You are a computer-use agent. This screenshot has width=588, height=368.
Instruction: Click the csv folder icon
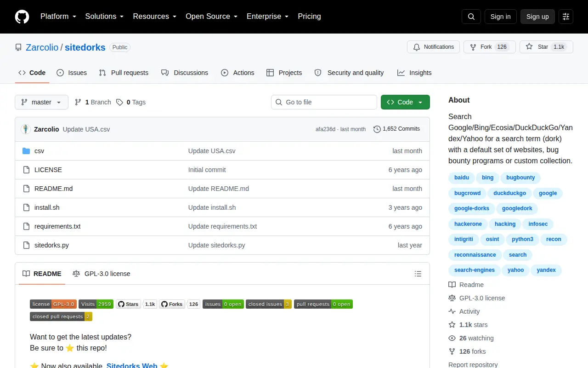pos(26,151)
